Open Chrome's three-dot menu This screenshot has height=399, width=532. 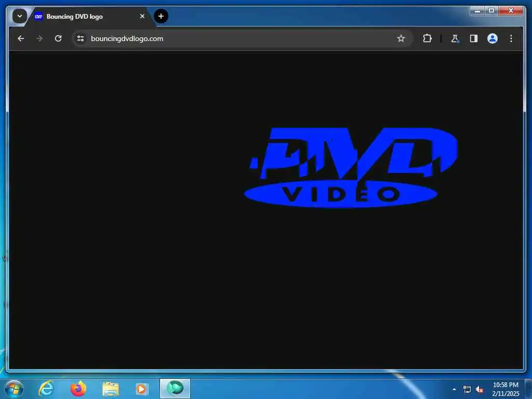coord(511,38)
